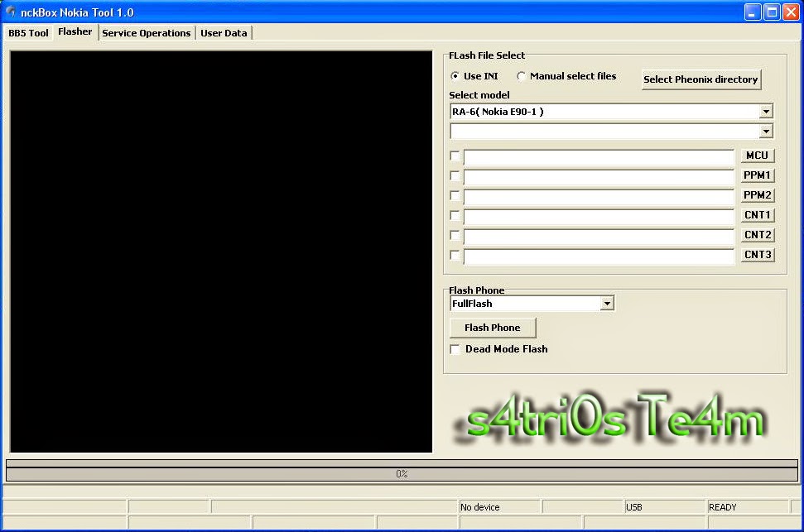
Task: Click Select Pheonix directory button
Action: 700,79
